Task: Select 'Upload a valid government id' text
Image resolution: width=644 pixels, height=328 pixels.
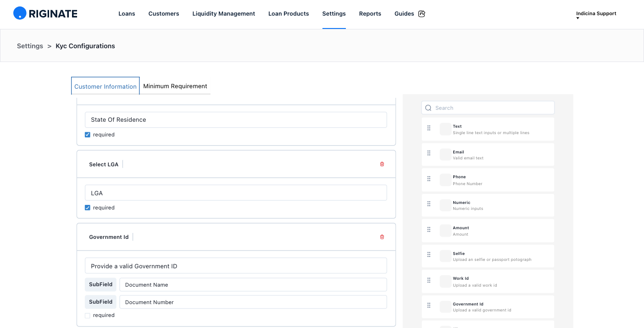Action: click(x=482, y=310)
